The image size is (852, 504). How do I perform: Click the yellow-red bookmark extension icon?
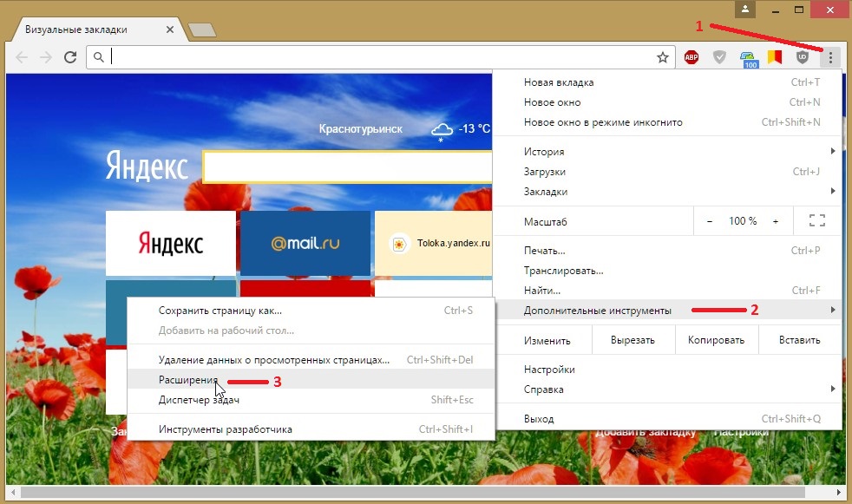pyautogui.click(x=775, y=57)
